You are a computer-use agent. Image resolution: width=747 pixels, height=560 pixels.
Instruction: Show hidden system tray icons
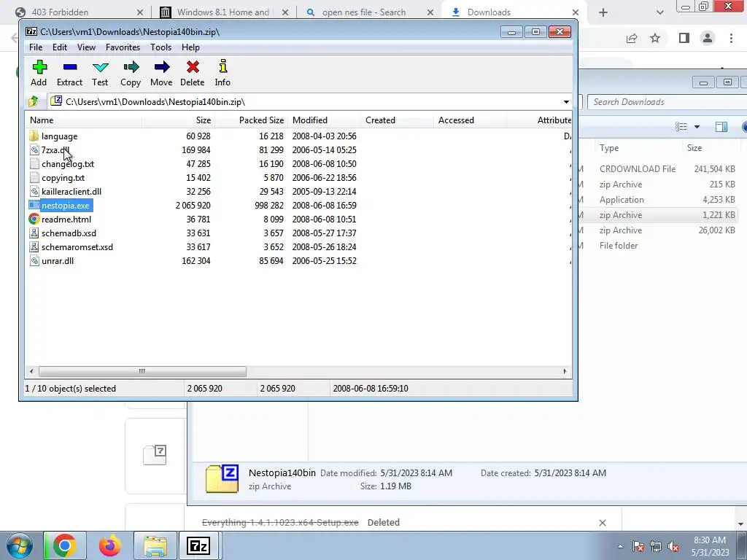click(x=620, y=546)
